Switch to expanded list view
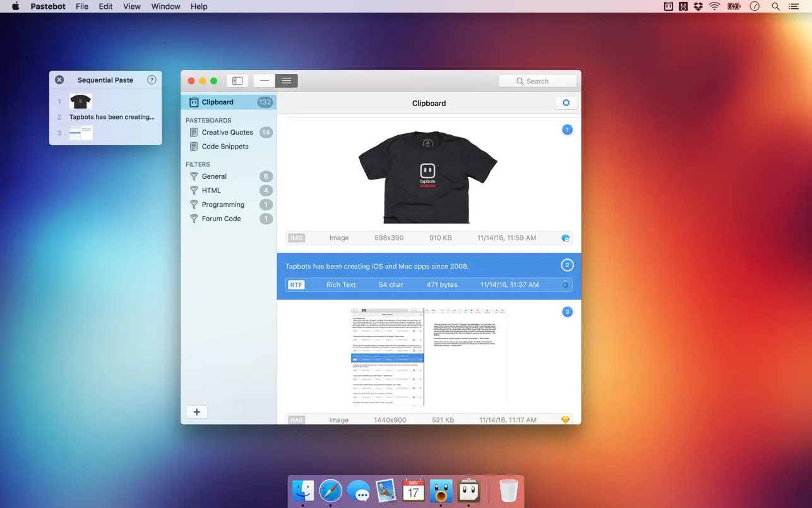 click(x=287, y=81)
